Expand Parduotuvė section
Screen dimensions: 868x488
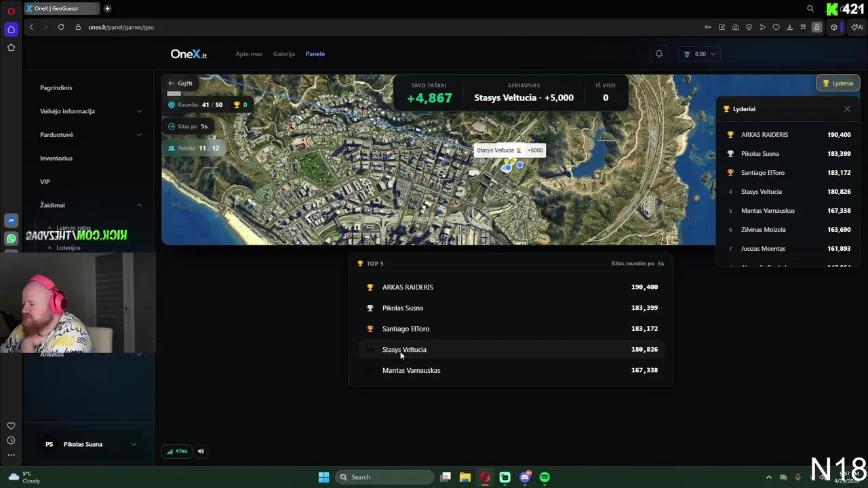(x=91, y=134)
